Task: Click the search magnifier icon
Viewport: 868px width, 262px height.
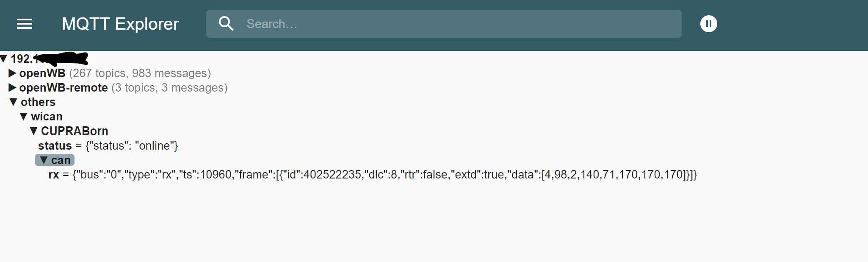Action: point(226,24)
